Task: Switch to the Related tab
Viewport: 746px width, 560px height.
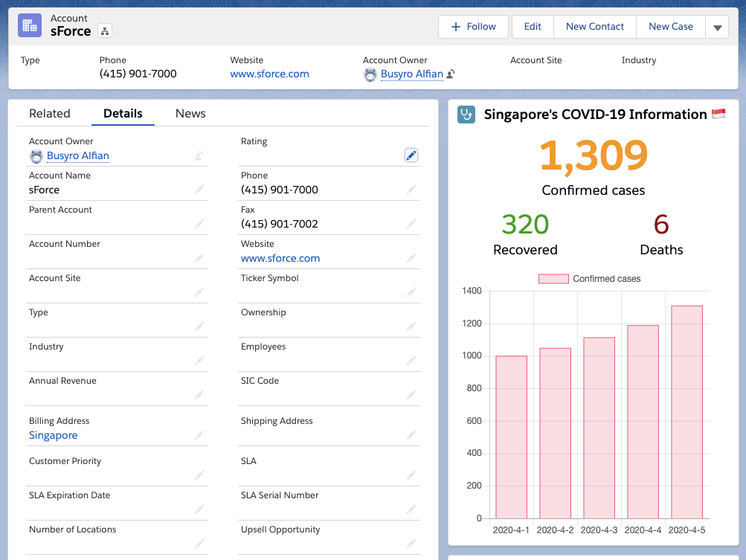Action: pos(50,114)
